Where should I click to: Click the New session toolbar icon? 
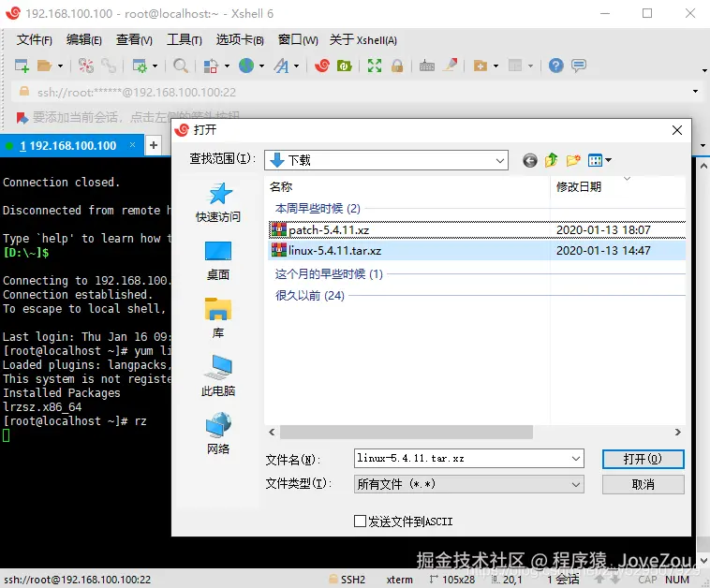pos(22,66)
